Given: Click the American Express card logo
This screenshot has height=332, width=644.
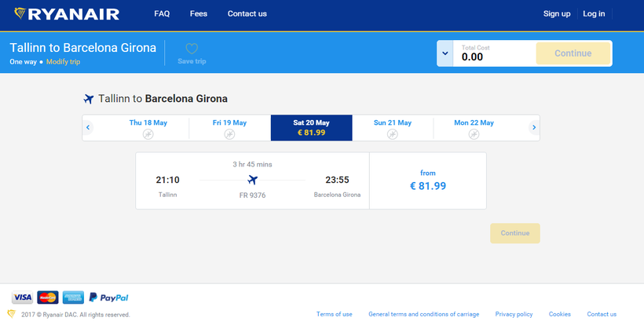Looking at the screenshot, I should pyautogui.click(x=73, y=297).
